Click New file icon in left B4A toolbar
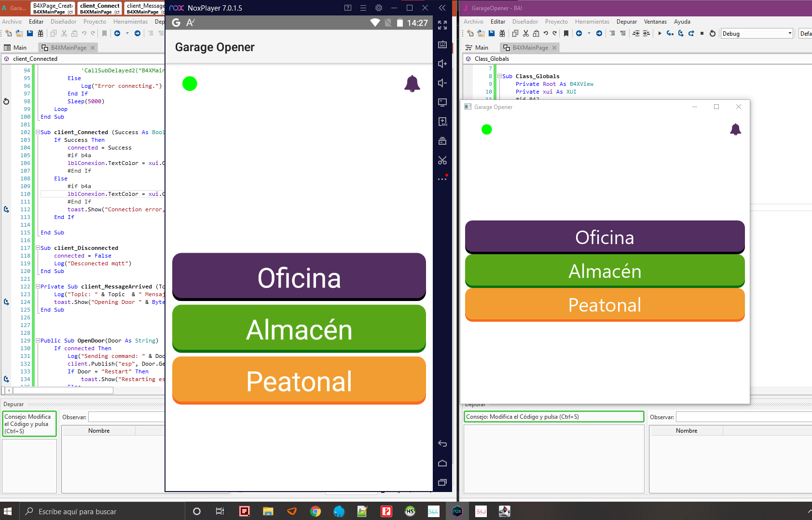812x520 pixels. click(x=9, y=33)
